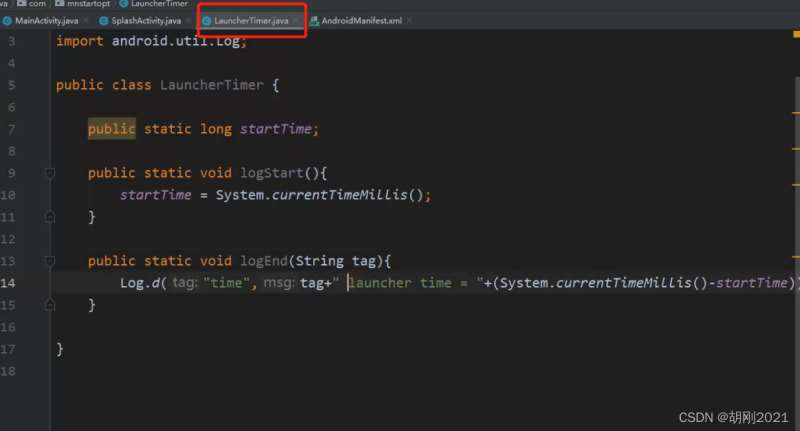The width and height of the screenshot is (800, 431).
Task: Click the 'logEnd' method name
Action: (264, 261)
